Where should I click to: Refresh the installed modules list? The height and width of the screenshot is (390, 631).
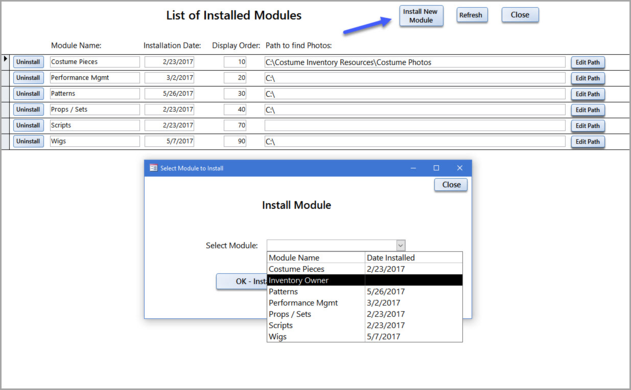(x=472, y=15)
